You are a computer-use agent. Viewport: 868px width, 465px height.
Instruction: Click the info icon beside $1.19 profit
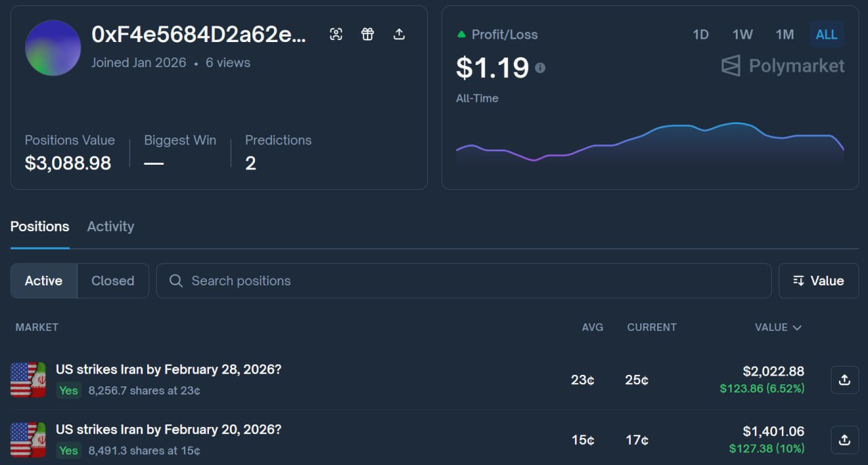tap(540, 68)
